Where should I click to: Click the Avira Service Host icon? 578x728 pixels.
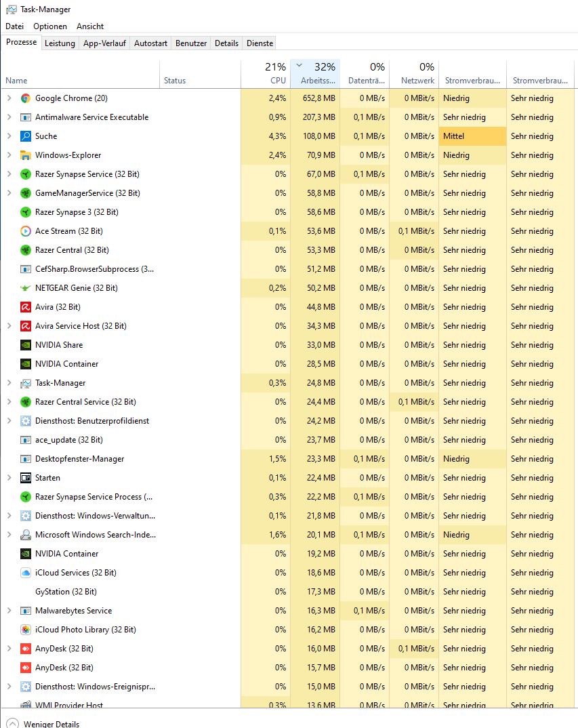[x=26, y=326]
